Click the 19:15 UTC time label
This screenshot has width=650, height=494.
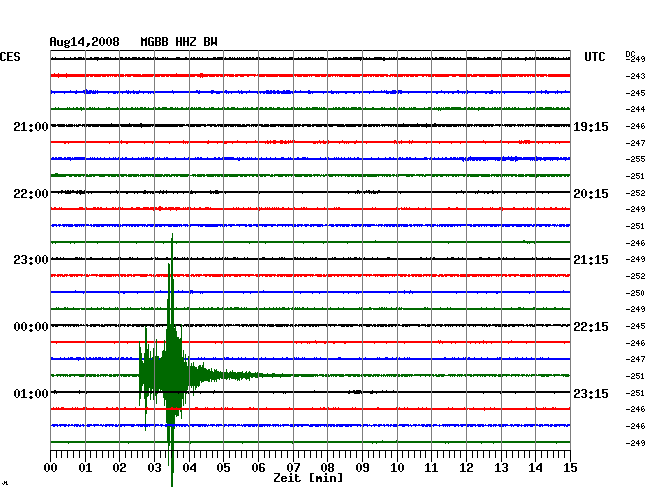coord(591,127)
